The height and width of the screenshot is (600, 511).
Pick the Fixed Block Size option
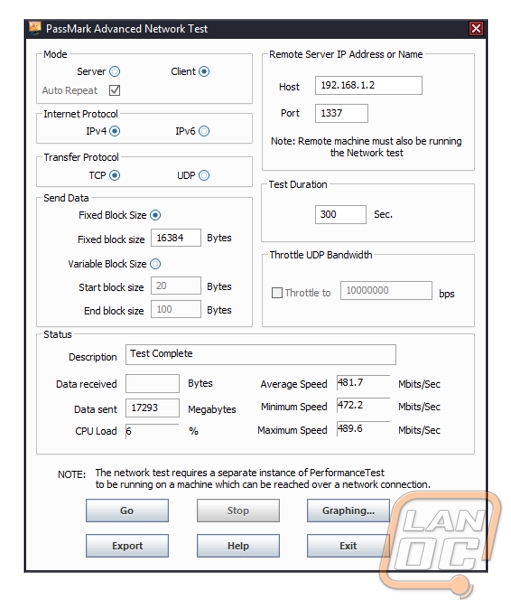pyautogui.click(x=155, y=215)
